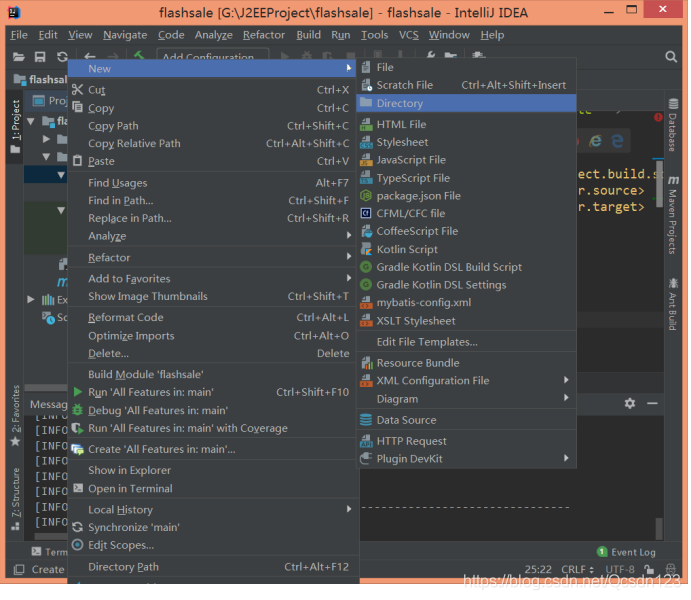Open the 2: Favorites tool window
The height and width of the screenshot is (600, 691).
click(15, 415)
